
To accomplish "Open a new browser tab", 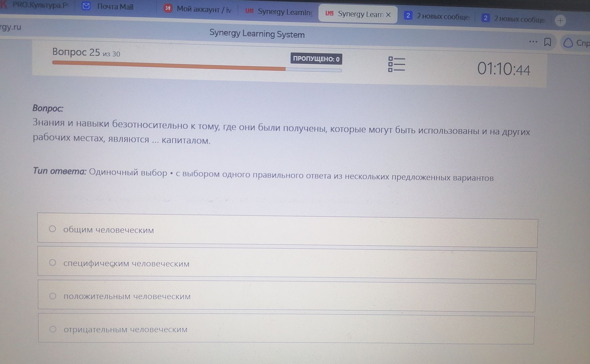I will [560, 21].
